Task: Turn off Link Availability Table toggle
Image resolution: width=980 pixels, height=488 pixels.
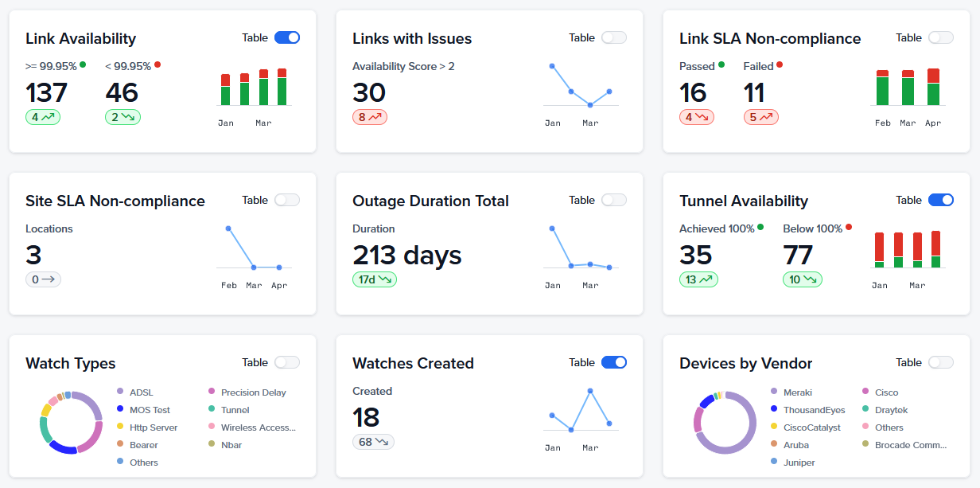Action: click(x=287, y=37)
